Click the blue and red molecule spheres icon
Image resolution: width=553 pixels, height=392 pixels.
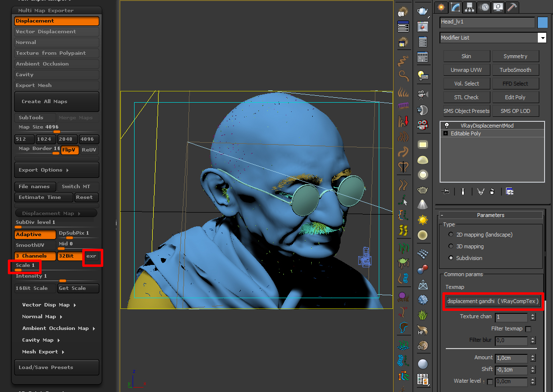pyautogui.click(x=422, y=269)
